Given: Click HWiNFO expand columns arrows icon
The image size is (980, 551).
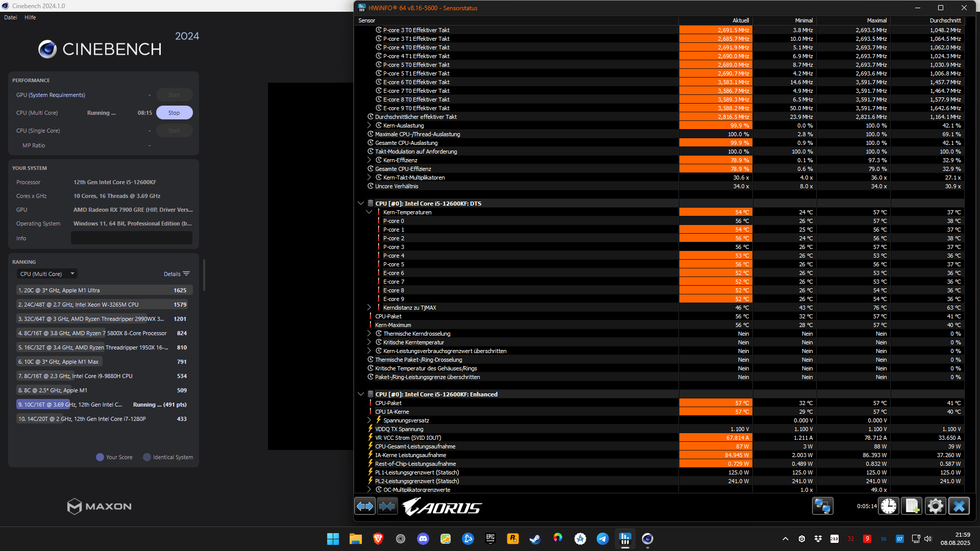Looking at the screenshot, I should [365, 506].
